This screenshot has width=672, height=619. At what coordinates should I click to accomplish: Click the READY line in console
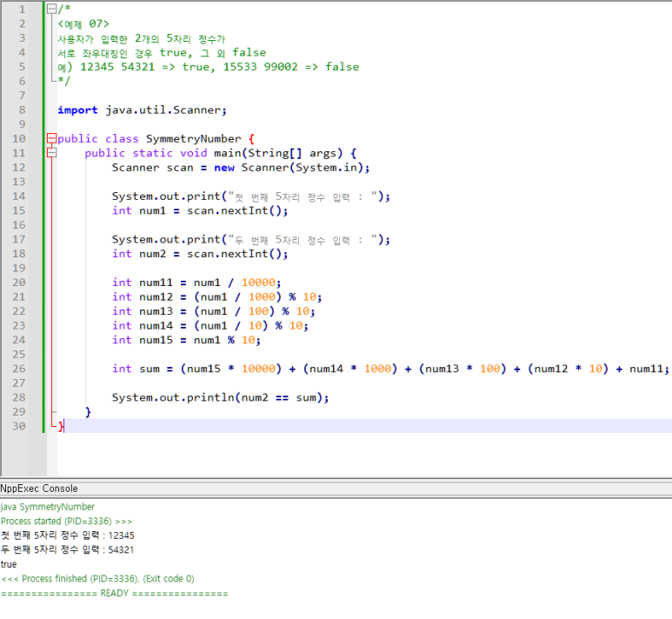pos(115,593)
